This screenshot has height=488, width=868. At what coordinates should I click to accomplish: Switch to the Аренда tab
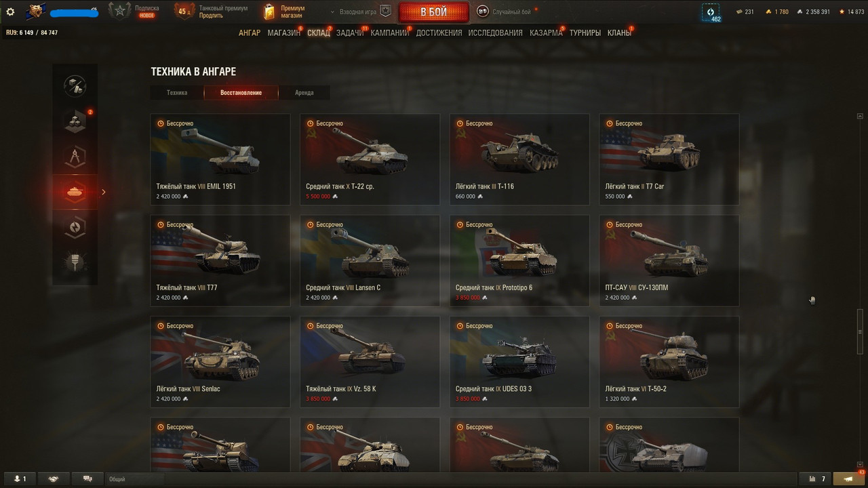point(304,93)
